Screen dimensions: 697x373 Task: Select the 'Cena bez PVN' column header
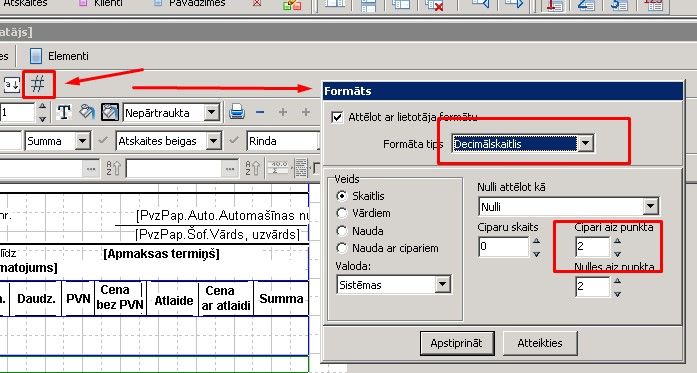[120, 297]
